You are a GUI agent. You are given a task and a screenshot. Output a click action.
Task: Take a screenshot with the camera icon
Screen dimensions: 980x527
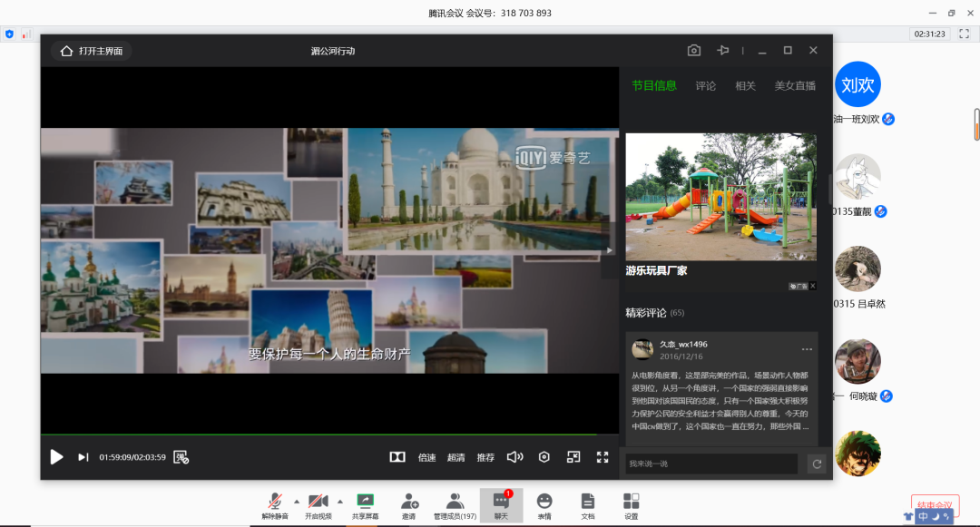[x=694, y=51]
